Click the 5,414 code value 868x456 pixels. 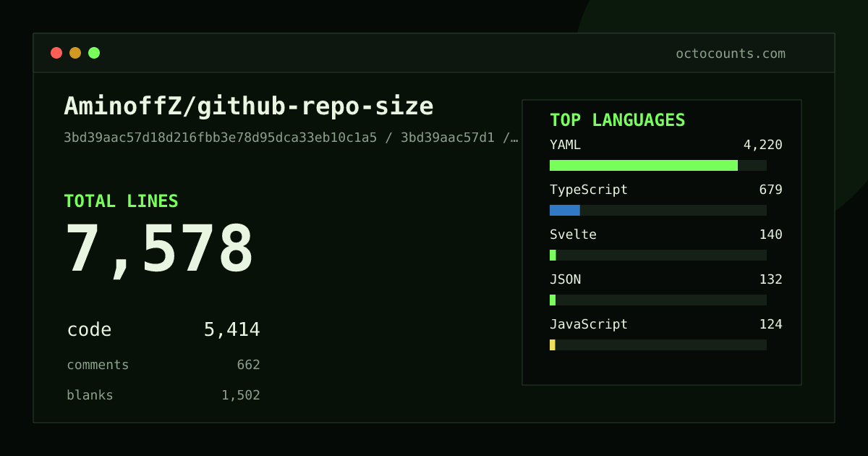tap(231, 330)
